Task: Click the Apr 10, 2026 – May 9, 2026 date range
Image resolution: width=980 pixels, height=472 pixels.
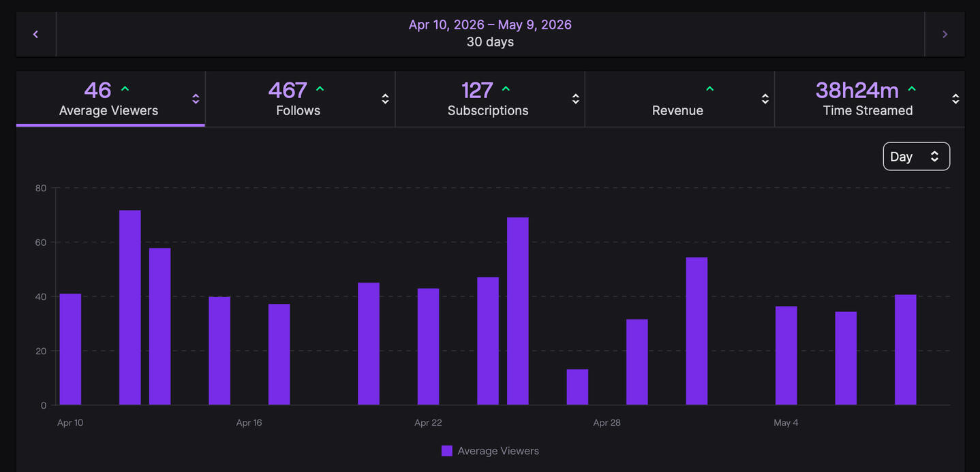Action: (x=490, y=25)
